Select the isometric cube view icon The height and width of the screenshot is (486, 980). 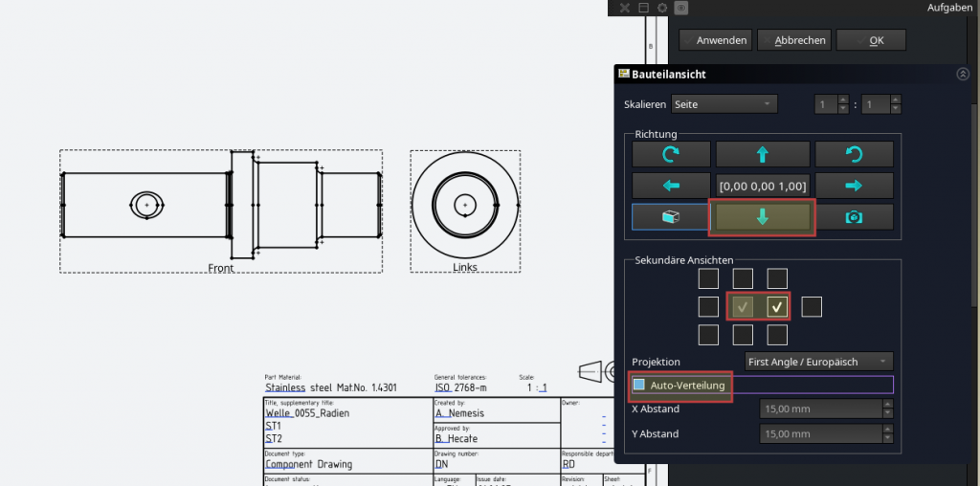(671, 217)
